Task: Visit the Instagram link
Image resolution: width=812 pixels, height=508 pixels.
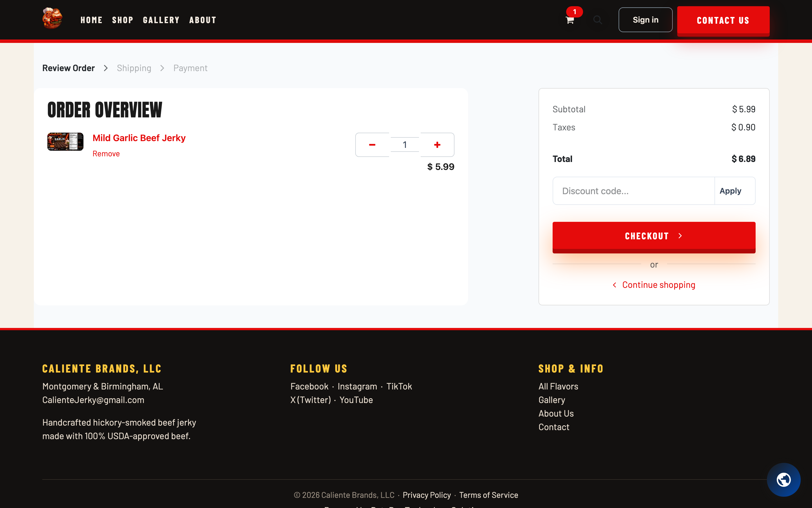Action: 357,386
